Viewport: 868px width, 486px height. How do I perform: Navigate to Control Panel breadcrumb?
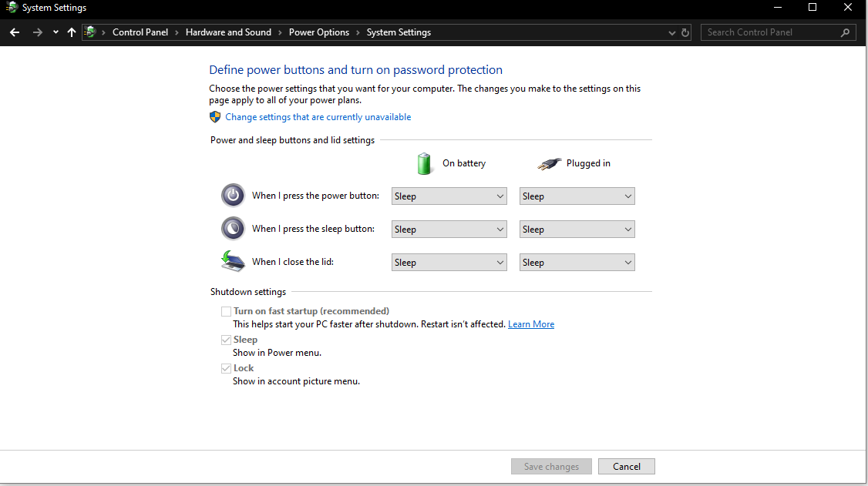click(140, 32)
